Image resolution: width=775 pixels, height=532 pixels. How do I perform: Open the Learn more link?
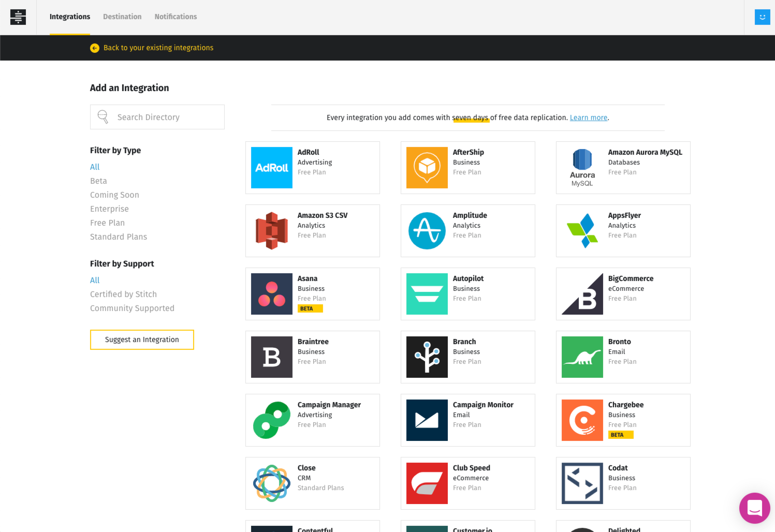[x=589, y=117]
